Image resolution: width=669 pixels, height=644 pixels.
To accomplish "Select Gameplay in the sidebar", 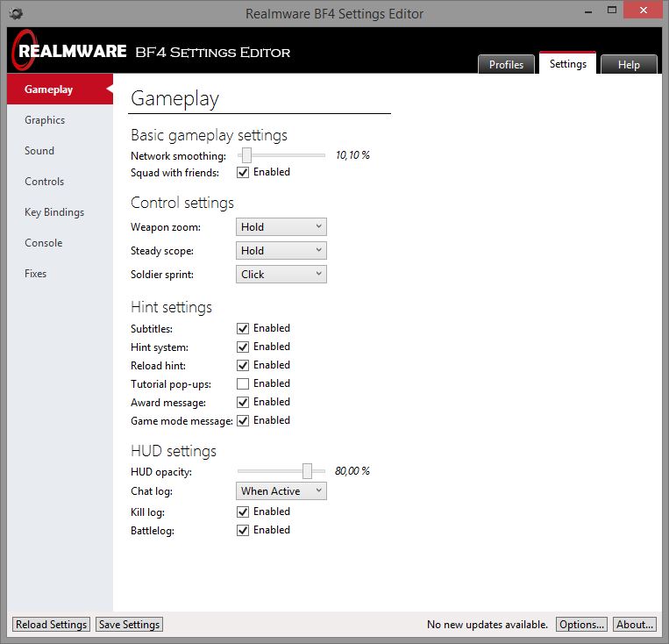I will click(x=60, y=89).
